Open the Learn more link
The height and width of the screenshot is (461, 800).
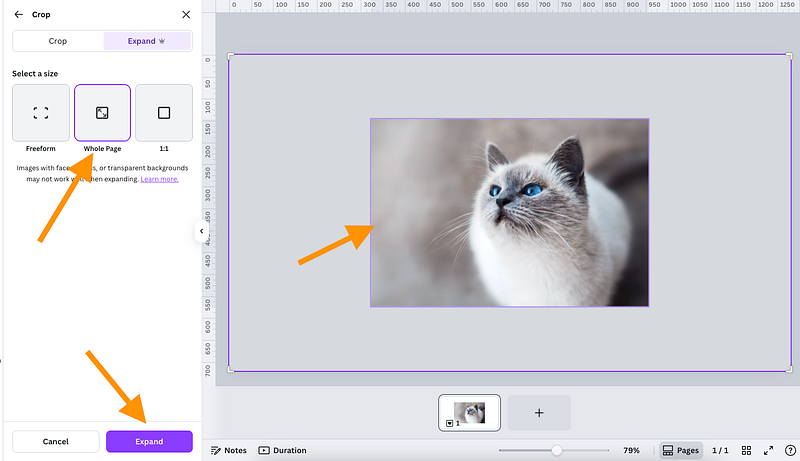[159, 179]
